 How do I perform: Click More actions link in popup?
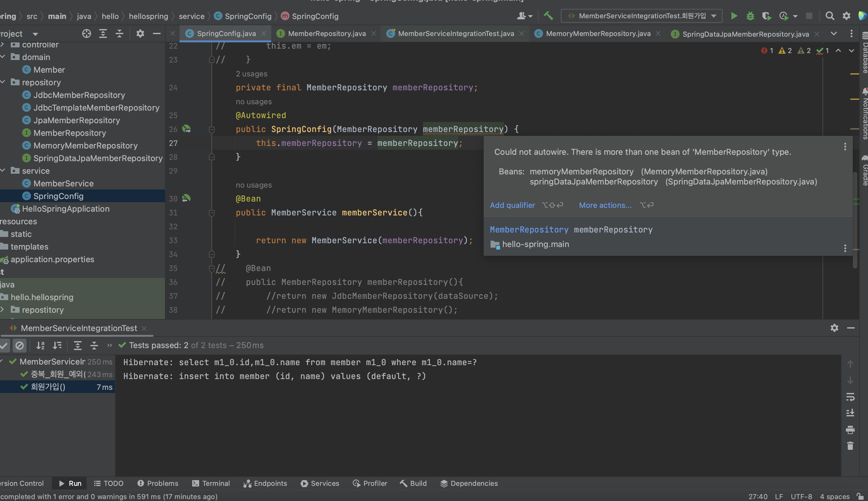click(605, 205)
